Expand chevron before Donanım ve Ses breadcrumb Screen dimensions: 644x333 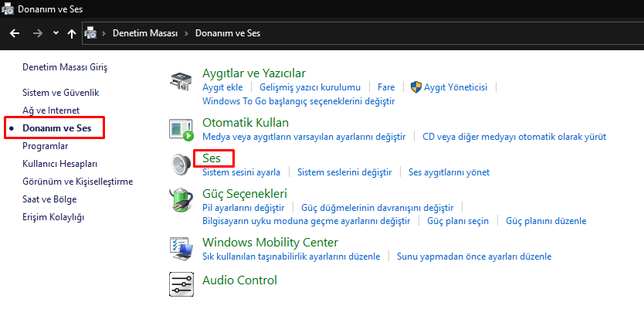coord(186,33)
